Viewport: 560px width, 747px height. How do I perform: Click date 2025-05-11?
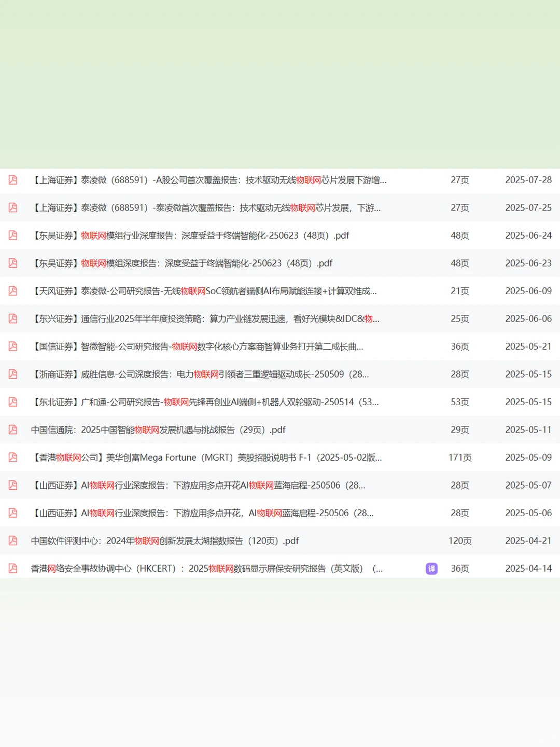coord(528,430)
